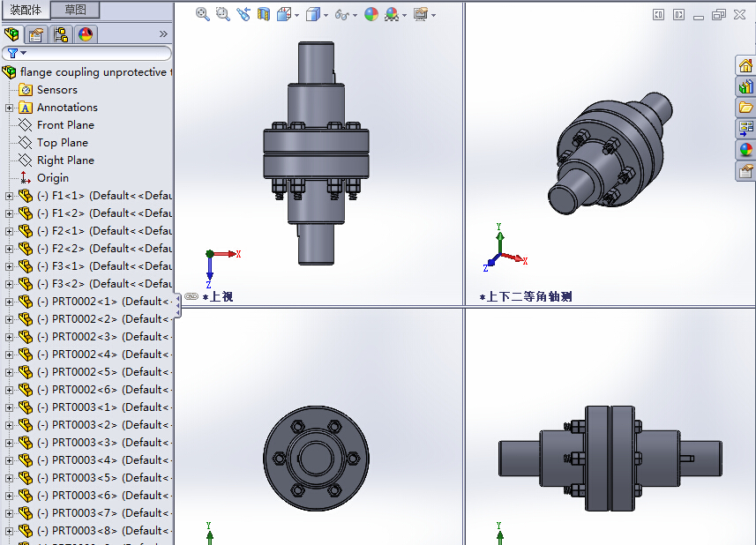This screenshot has height=545, width=756.
Task: Open the Appearances task pane color ball
Action: pyautogui.click(x=745, y=149)
